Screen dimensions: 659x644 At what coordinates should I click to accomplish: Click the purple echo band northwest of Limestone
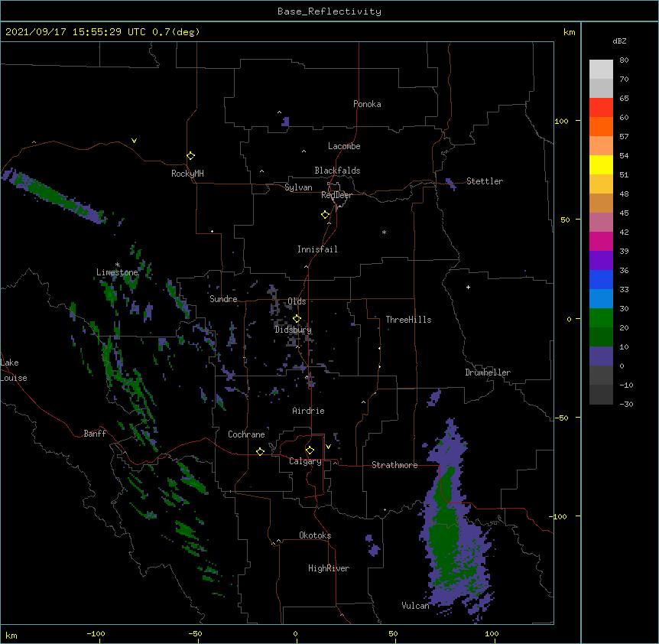tap(53, 196)
